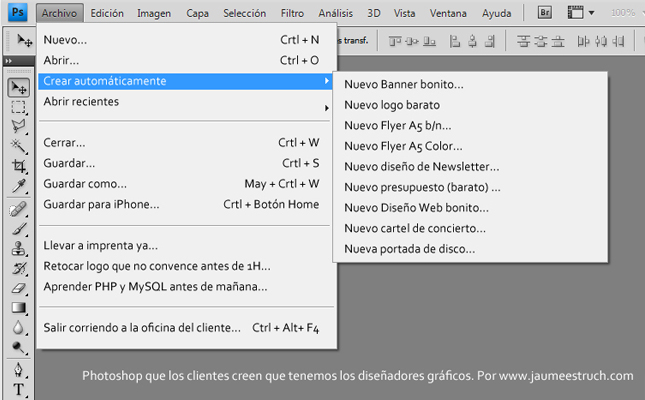Expand the Abrir recientes submenu arrow
Viewport: 645px width, 400px height.
pyautogui.click(x=327, y=108)
